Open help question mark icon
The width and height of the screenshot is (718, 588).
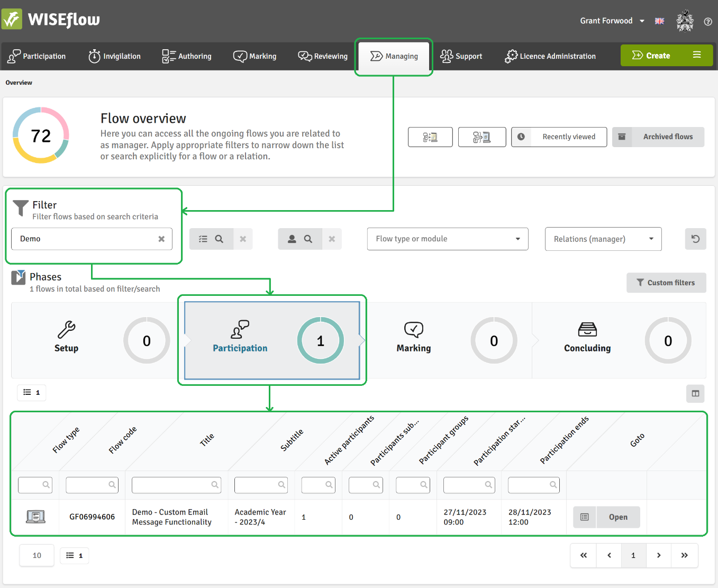click(708, 22)
